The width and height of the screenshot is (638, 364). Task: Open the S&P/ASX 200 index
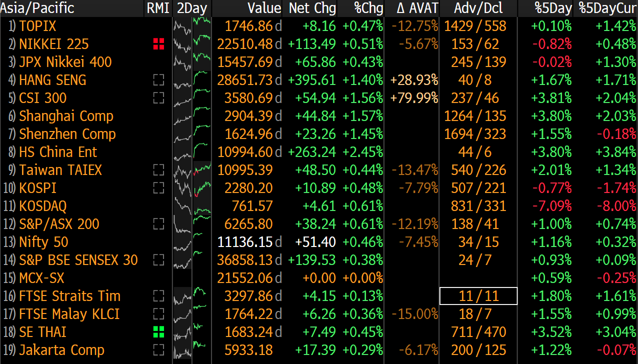[x=59, y=224]
